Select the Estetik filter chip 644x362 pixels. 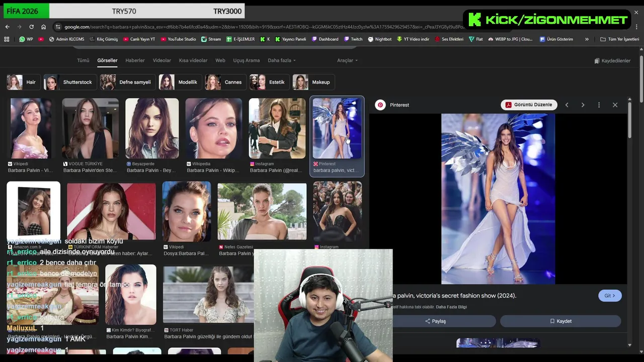tap(269, 82)
